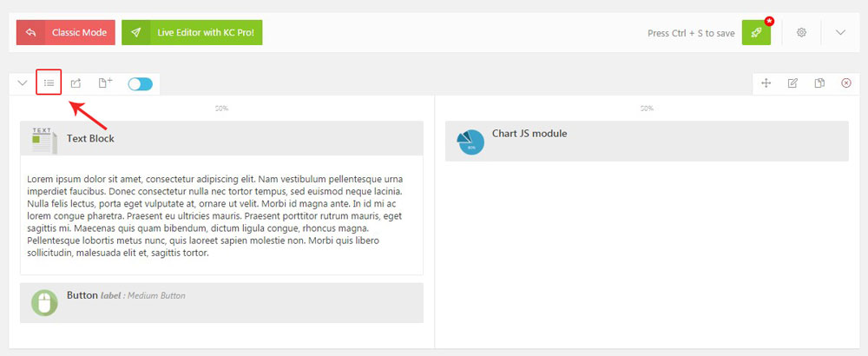The height and width of the screenshot is (356, 868).
Task: Duplicate the row with the copy icon
Action: pyautogui.click(x=819, y=83)
